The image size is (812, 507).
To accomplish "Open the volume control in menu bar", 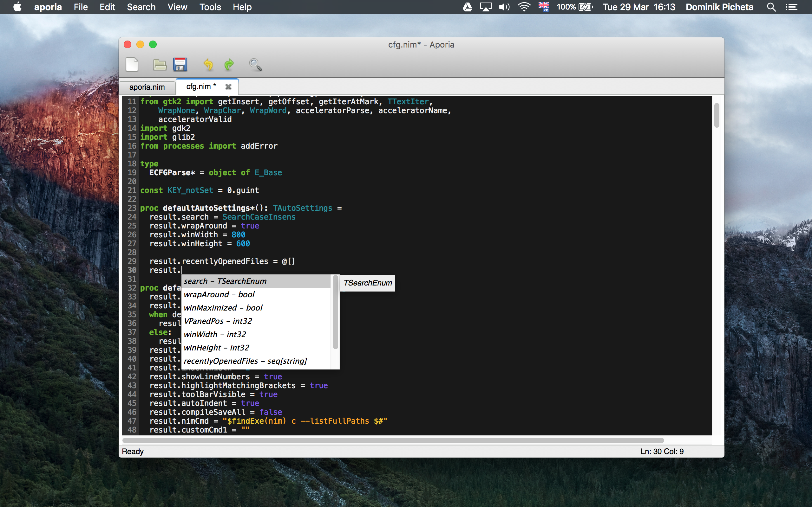I will click(504, 7).
